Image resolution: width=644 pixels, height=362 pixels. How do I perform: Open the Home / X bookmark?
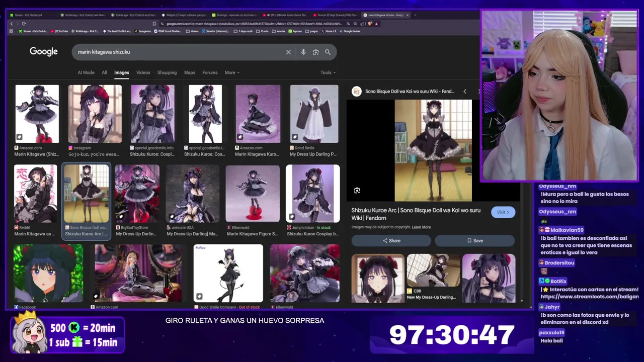[x=330, y=31]
